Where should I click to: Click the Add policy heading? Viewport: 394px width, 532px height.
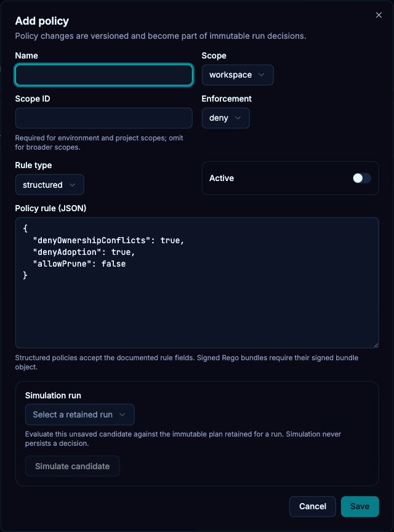42,21
